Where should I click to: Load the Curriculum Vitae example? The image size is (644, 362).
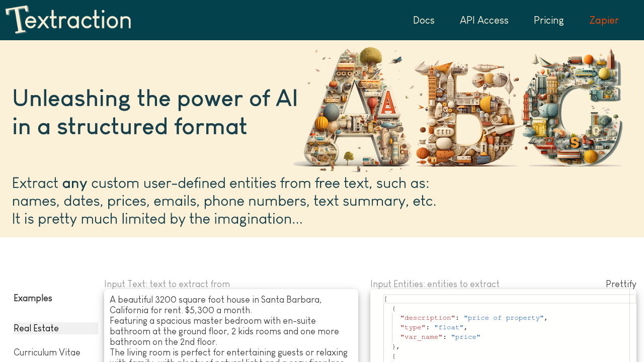[x=47, y=352]
